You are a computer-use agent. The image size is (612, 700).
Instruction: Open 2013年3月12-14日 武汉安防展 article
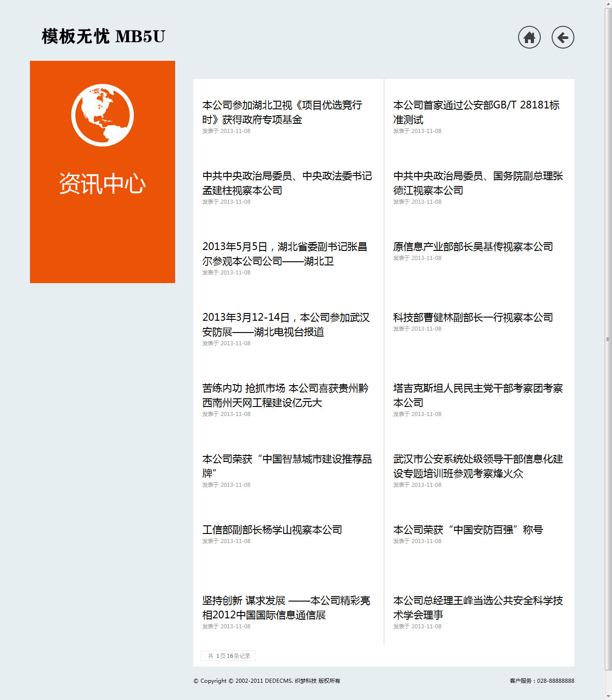pos(286,324)
